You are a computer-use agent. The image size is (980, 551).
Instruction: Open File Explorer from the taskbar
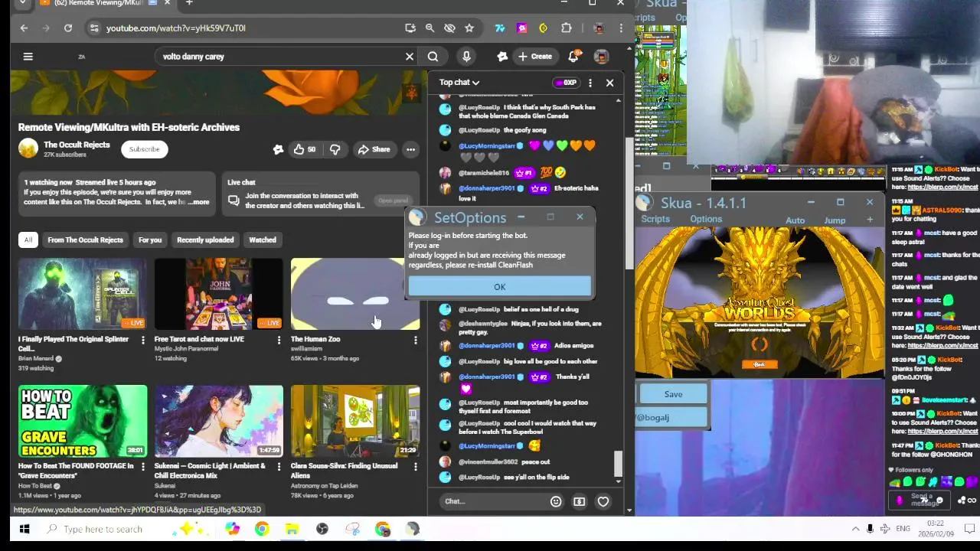point(292,529)
